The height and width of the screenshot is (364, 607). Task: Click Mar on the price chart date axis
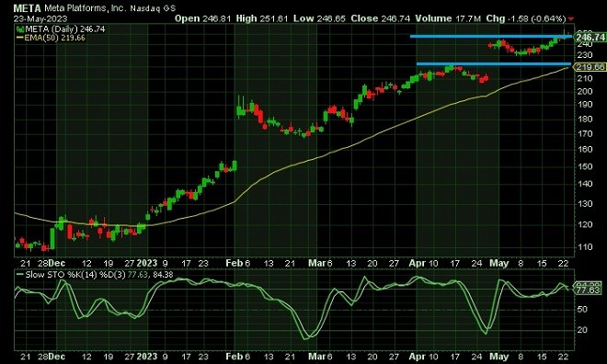click(317, 264)
